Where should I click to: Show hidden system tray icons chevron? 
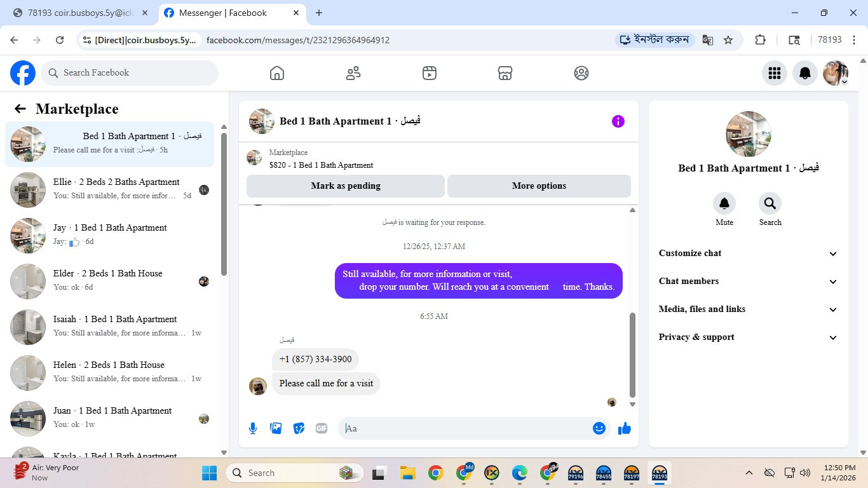(749, 473)
